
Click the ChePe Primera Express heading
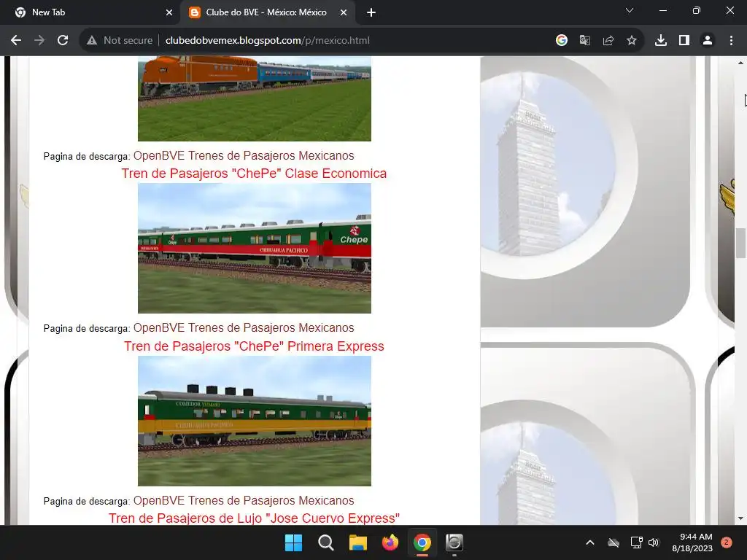[x=254, y=346]
